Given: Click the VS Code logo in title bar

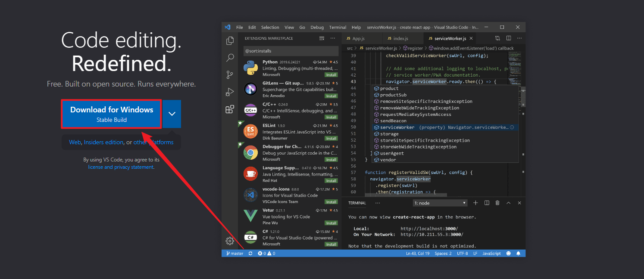Looking at the screenshot, I should [x=228, y=27].
